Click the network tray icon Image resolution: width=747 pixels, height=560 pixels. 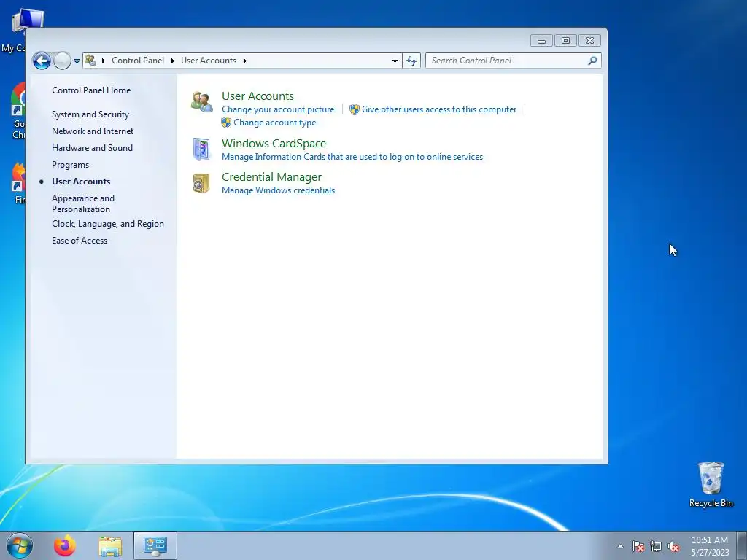tap(656, 546)
